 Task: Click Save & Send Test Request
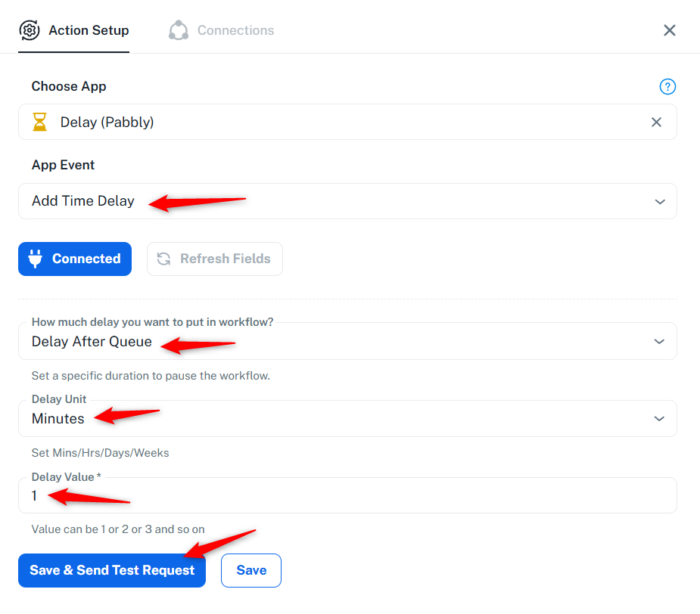click(112, 570)
